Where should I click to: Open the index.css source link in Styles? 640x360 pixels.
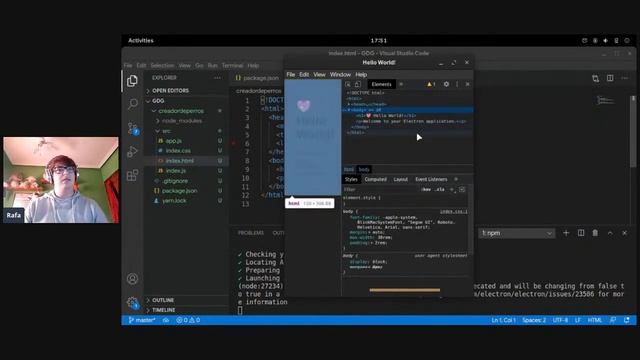click(453, 211)
